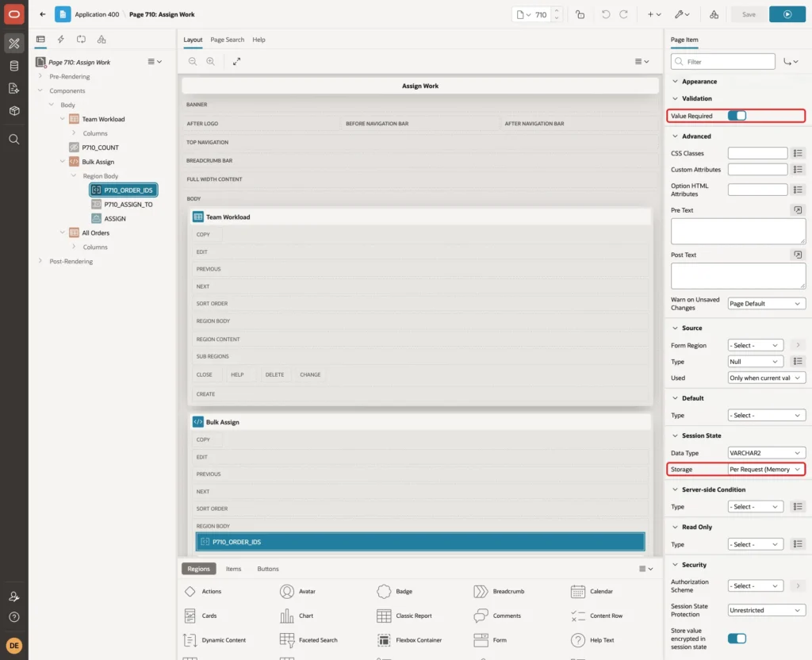Run the page with play button
The height and width of the screenshot is (660, 812).
point(787,14)
